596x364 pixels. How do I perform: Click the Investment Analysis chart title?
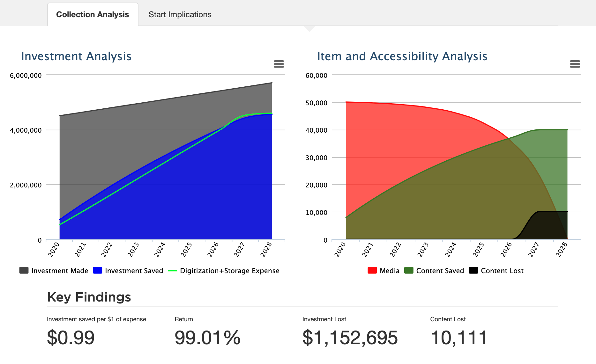tap(76, 56)
